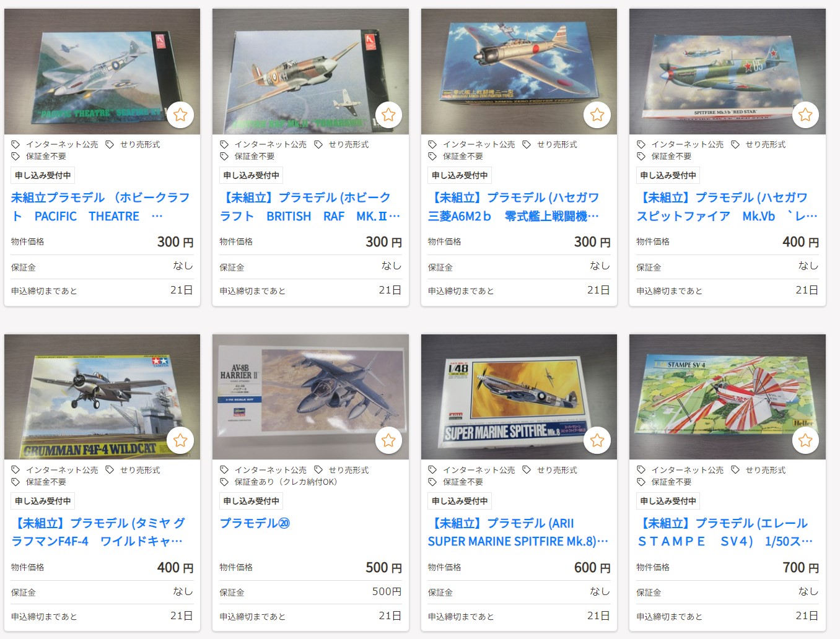The image size is (840, 639).
Task: Click favorite star on Grumman F4F-4 Wildcat
Action: click(180, 440)
